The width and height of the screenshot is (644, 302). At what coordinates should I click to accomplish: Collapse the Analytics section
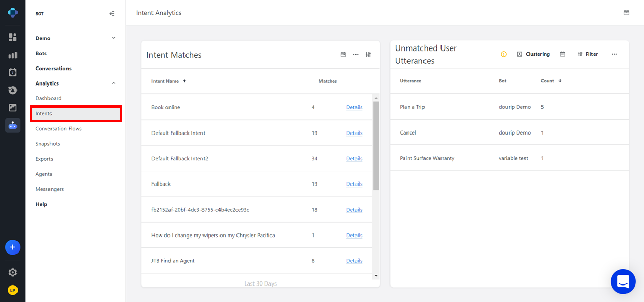point(114,83)
